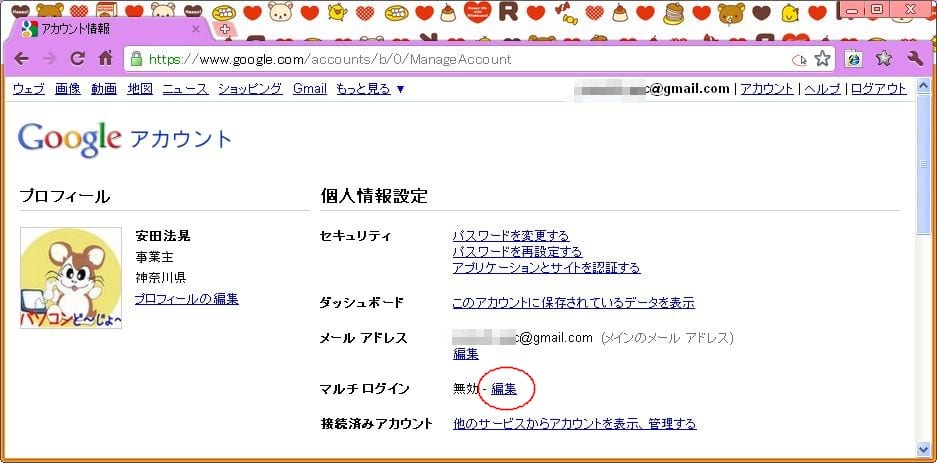The height and width of the screenshot is (463, 937).
Task: Open the wrench settings menu
Action: pyautogui.click(x=914, y=59)
